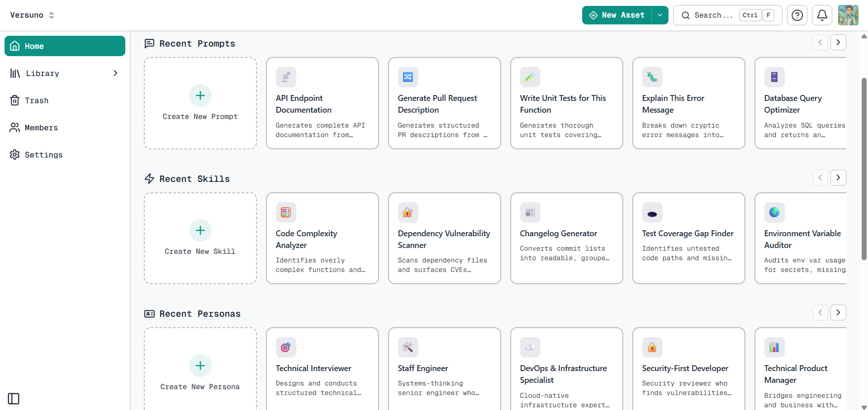Click the next arrow for Recent Personas

tap(838, 313)
